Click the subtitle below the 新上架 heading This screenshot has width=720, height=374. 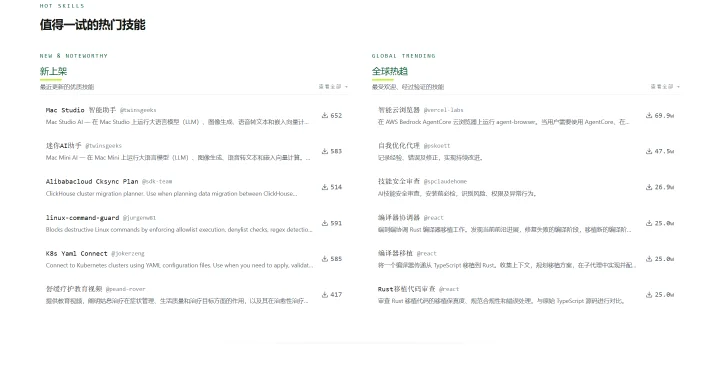67,86
